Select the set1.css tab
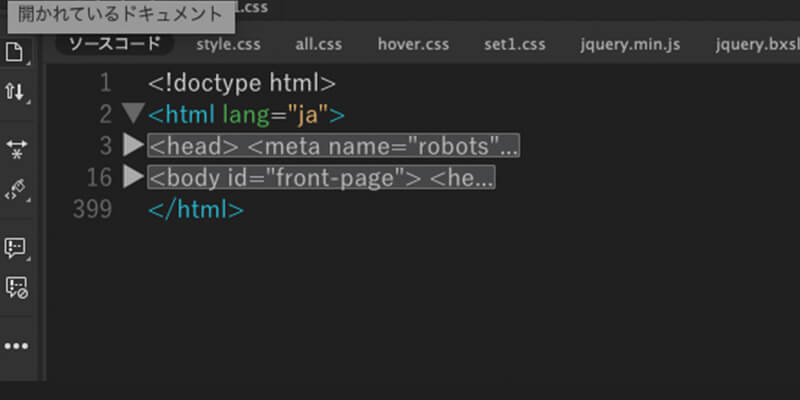Screen dimensions: 800x400 point(514,44)
